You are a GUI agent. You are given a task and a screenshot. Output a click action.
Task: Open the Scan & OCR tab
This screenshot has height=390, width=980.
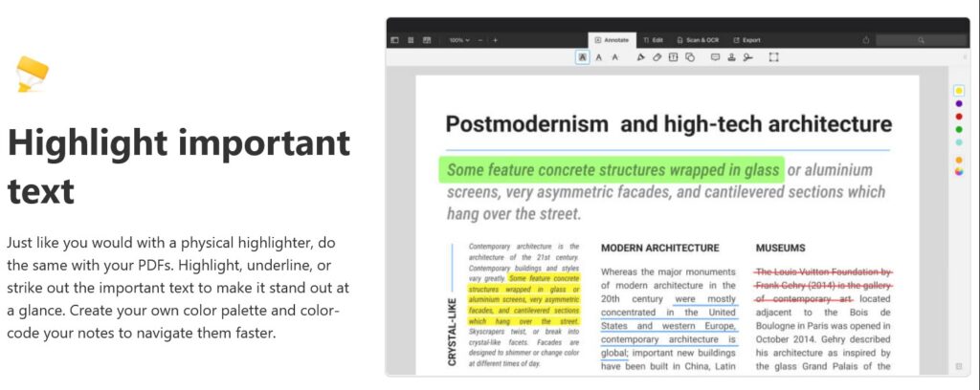[x=698, y=40]
